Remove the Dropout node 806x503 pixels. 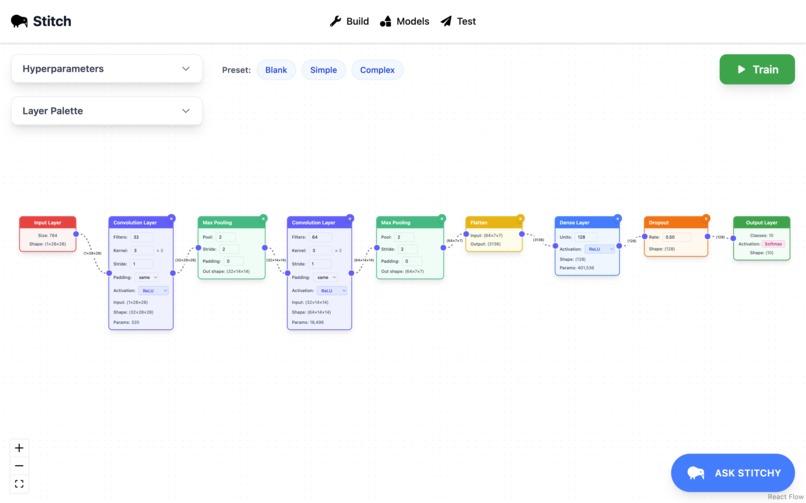point(706,218)
